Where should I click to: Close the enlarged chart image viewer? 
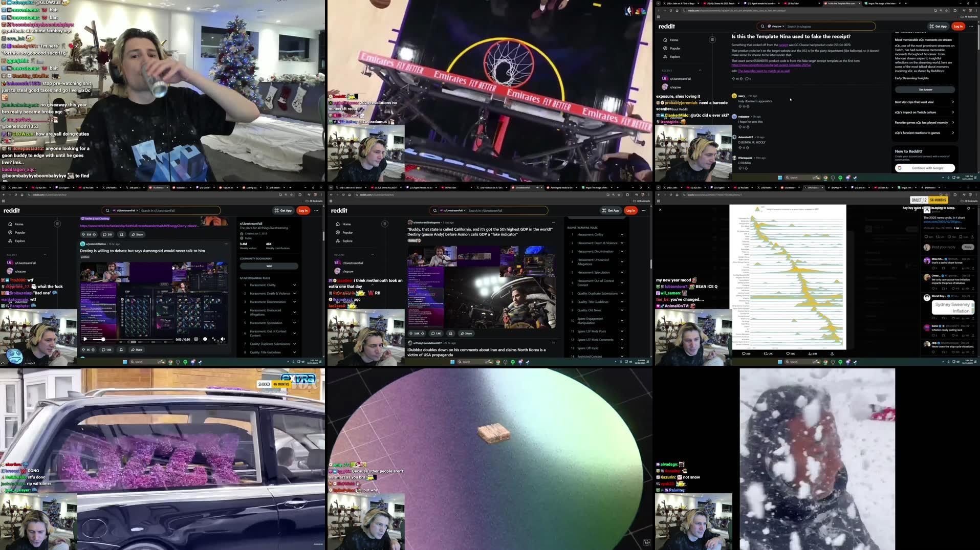coord(660,210)
